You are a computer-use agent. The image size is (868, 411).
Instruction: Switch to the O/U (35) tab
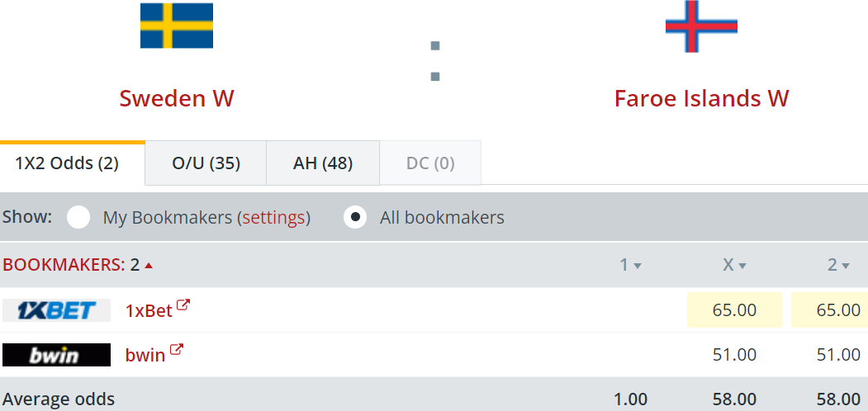pyautogui.click(x=206, y=163)
